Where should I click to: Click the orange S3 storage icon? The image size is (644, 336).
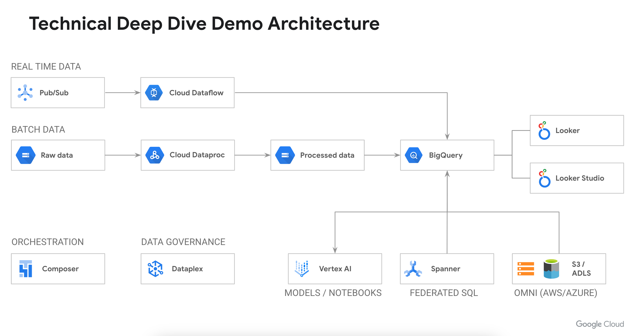[526, 269]
